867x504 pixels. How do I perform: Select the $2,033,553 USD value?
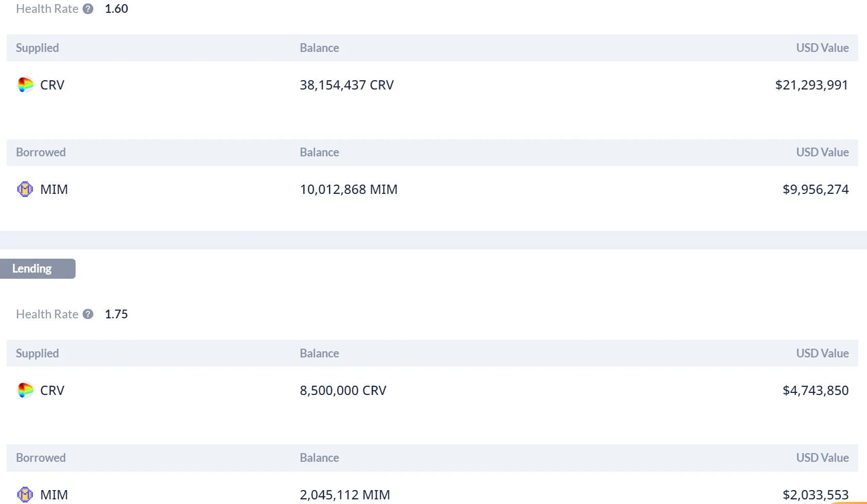coord(815,495)
